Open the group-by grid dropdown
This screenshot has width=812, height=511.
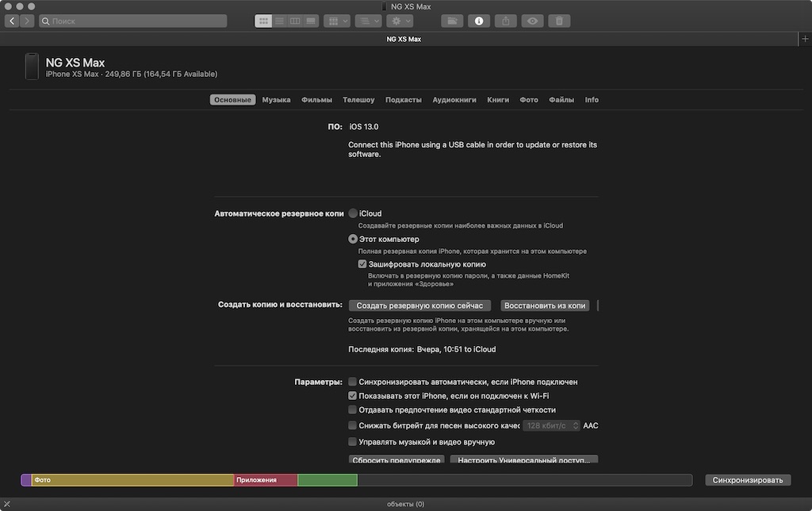point(336,21)
